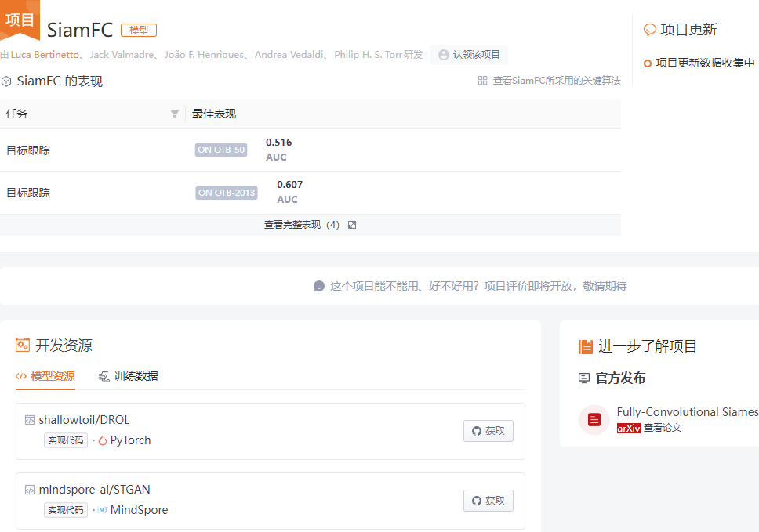The image size is (759, 532).
Task: Click the orange circle beside 项目更新数据收集中
Action: click(x=647, y=63)
